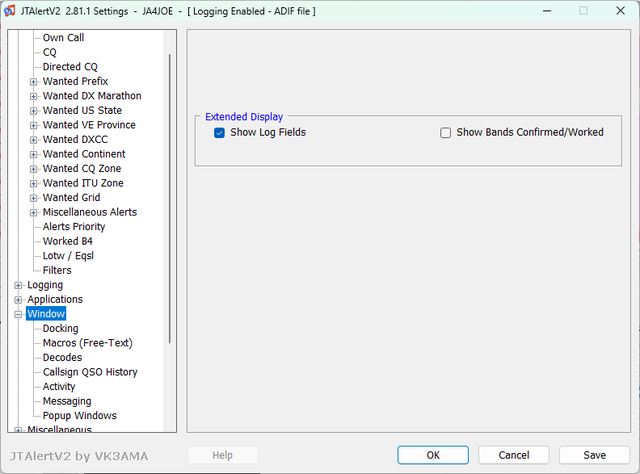Click the JTAlert app icon in title bar
The height and width of the screenshot is (474, 640).
tap(9, 11)
